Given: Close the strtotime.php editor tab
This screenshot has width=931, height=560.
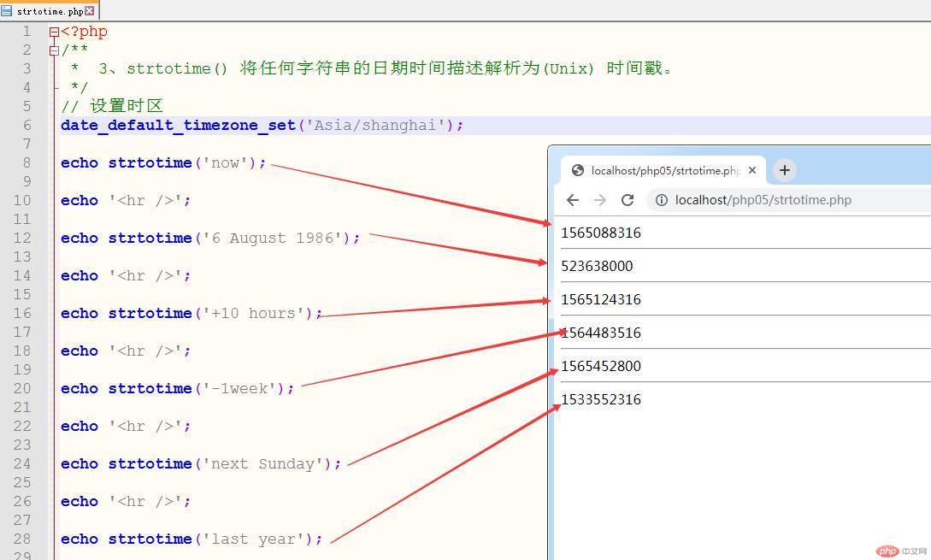Looking at the screenshot, I should pos(90,11).
